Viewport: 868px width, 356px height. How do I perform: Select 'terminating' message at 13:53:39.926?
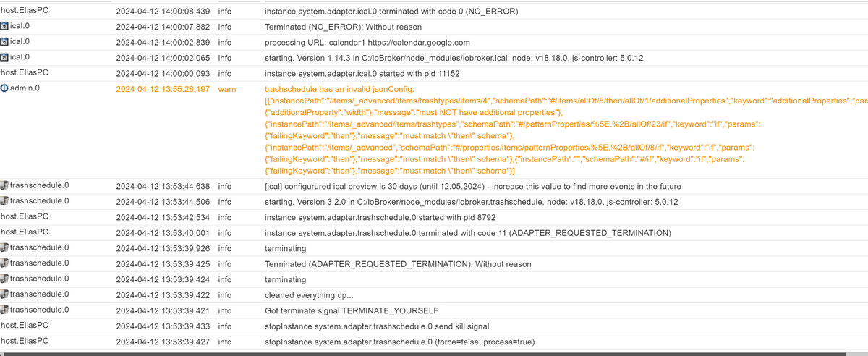(285, 248)
